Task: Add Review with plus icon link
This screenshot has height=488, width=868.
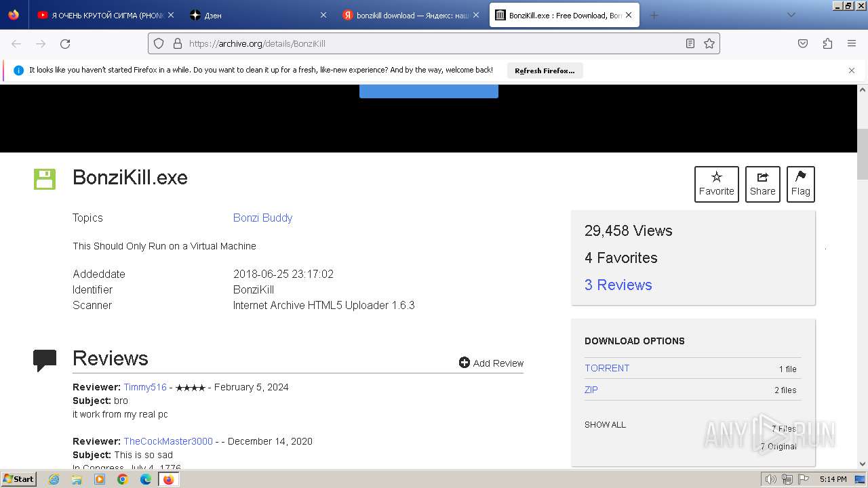Action: click(x=491, y=363)
